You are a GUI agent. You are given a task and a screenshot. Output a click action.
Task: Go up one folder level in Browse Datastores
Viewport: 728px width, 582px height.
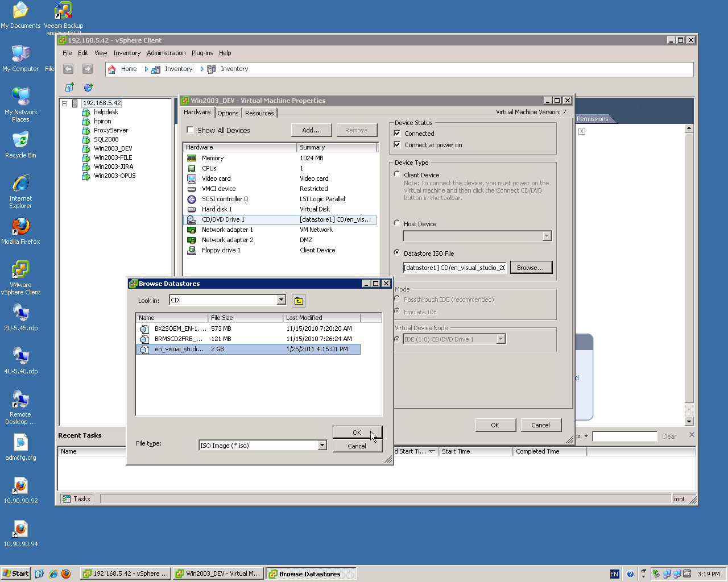pyautogui.click(x=299, y=301)
